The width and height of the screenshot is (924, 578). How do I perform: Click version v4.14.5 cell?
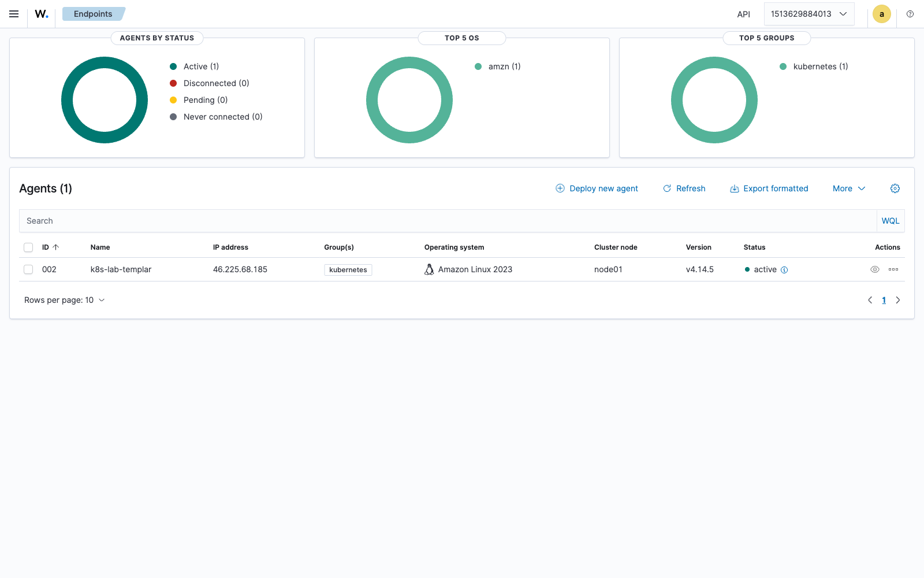pos(700,269)
